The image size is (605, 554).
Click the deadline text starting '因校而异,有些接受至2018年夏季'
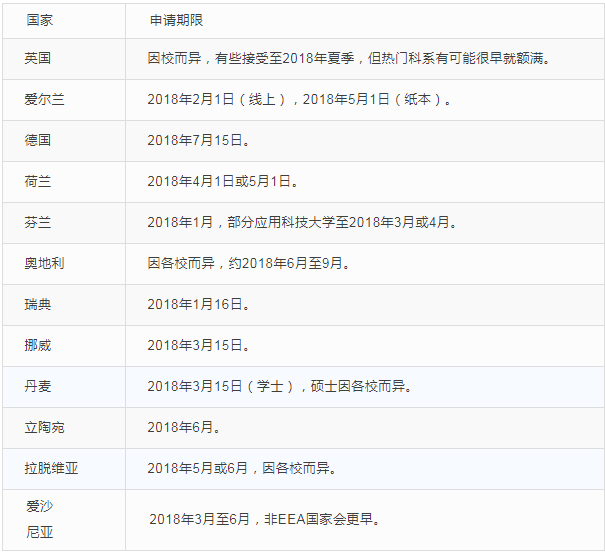(x=348, y=58)
